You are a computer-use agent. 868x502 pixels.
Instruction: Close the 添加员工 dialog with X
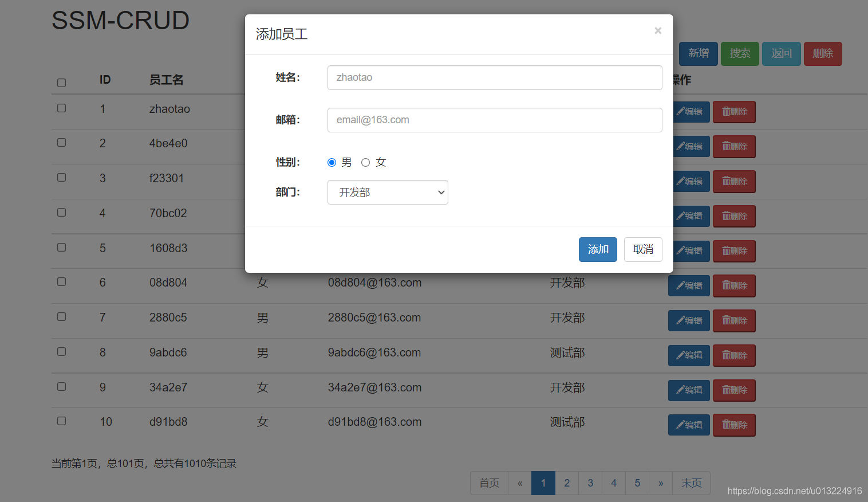click(x=658, y=30)
